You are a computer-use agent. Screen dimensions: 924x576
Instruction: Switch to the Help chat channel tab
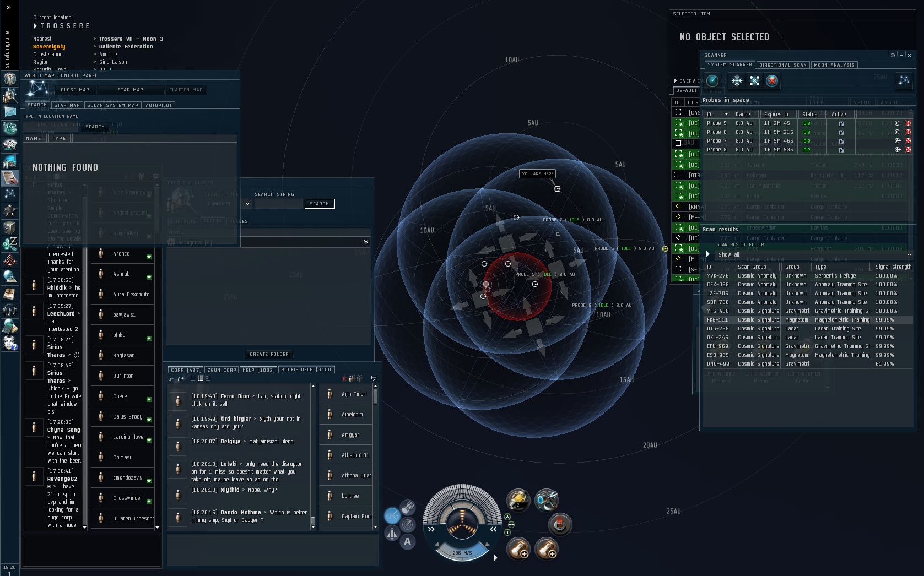(258, 370)
